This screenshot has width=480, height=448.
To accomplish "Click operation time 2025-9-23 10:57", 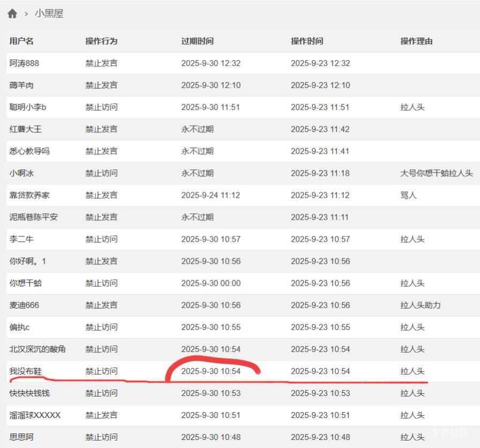I will tap(320, 239).
